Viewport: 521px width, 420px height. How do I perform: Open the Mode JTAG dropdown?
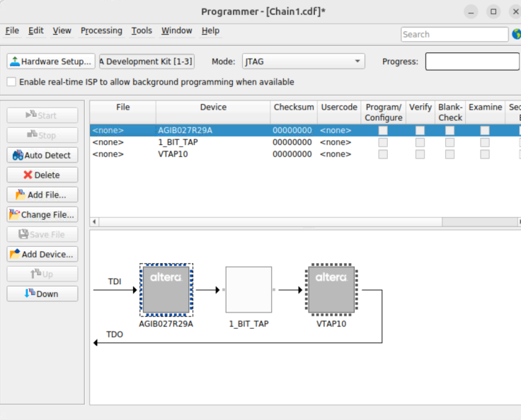(x=304, y=62)
